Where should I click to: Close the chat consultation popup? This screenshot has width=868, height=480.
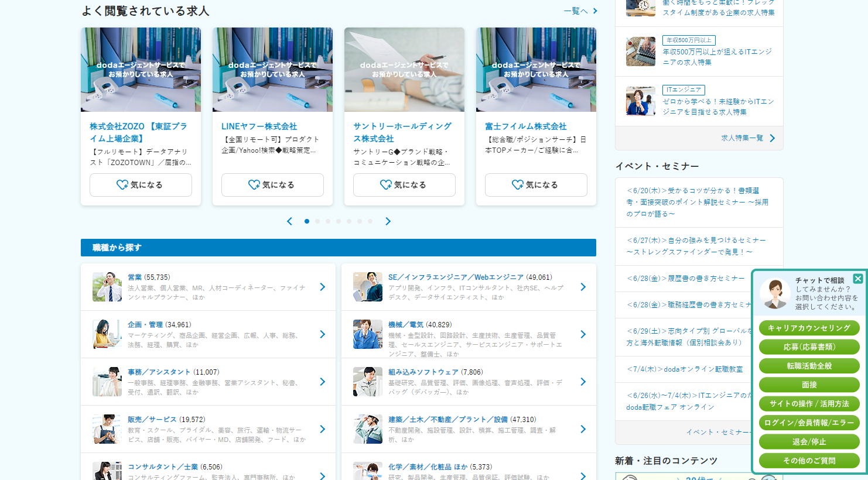tap(858, 279)
